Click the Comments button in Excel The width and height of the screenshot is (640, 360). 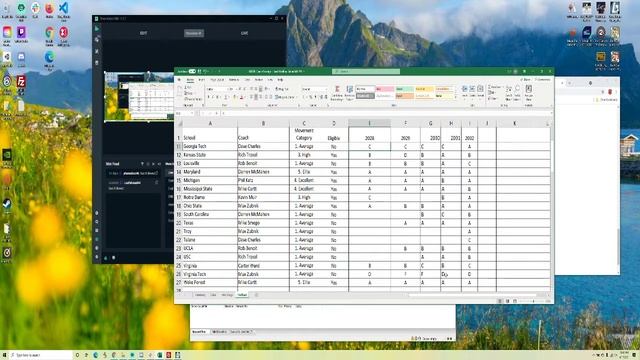pyautogui.click(x=542, y=80)
